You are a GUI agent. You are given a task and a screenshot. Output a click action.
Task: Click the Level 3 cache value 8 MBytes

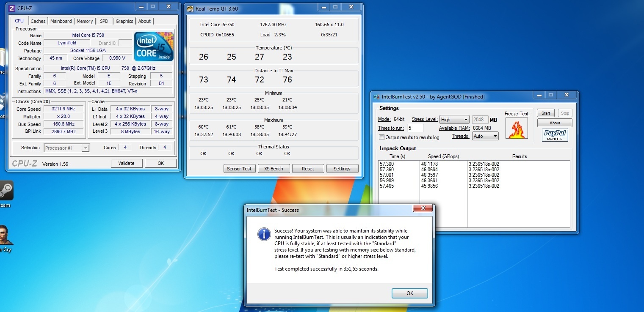click(130, 132)
